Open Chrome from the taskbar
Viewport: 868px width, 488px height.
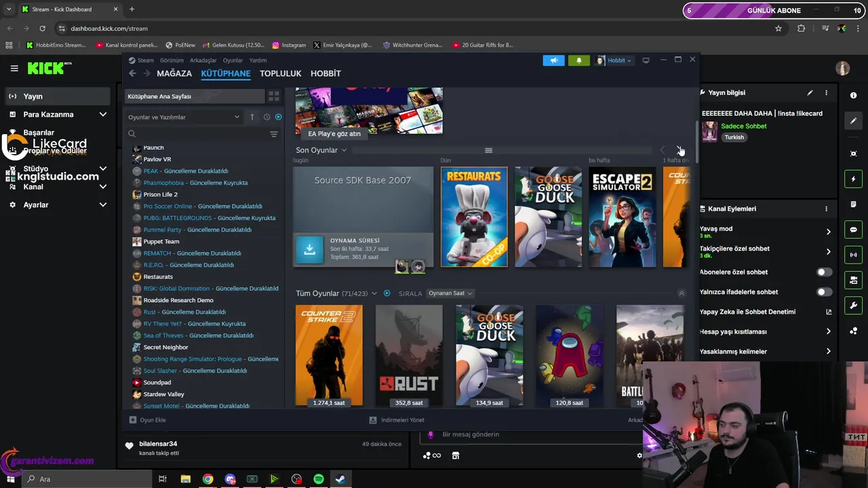(208, 479)
